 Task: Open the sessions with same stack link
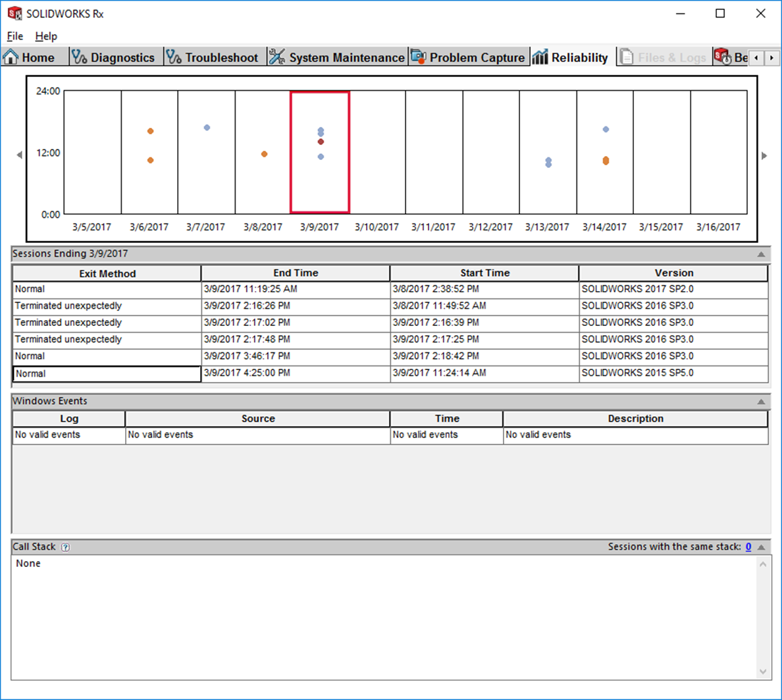[748, 547]
